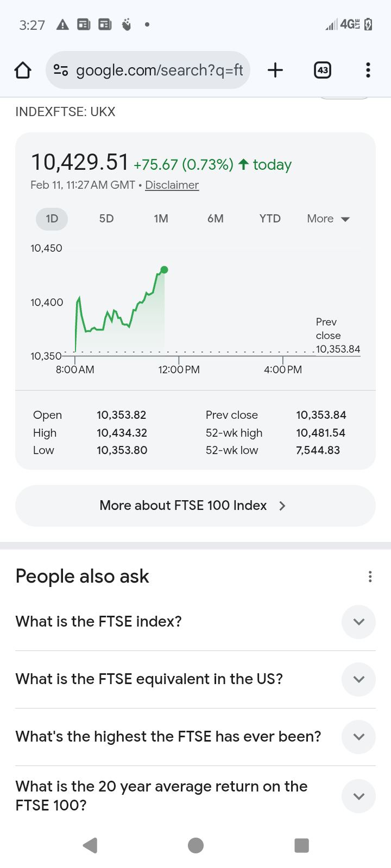This screenshot has height=868, width=391.
Task: Tap More about FTSE 100 Index button
Action: pos(195,506)
